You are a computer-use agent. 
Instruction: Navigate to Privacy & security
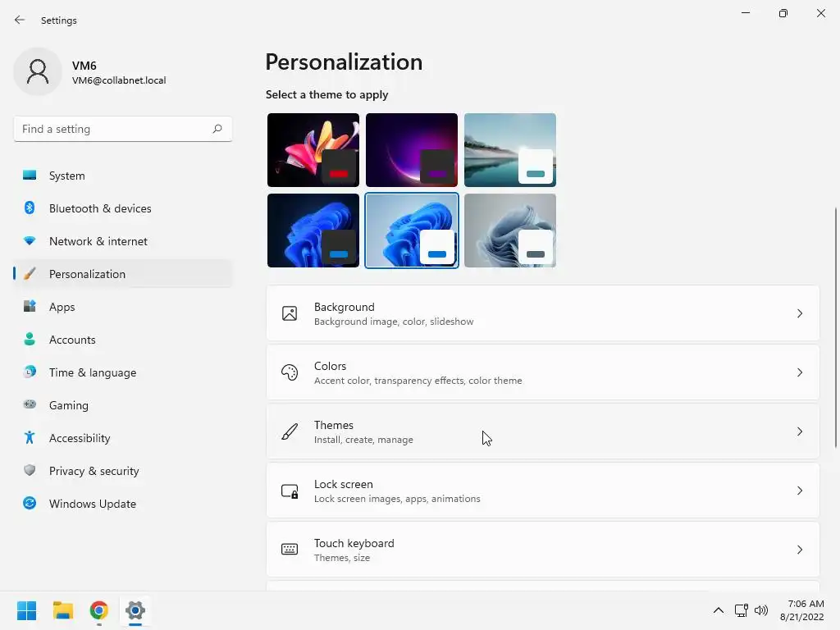(123, 471)
